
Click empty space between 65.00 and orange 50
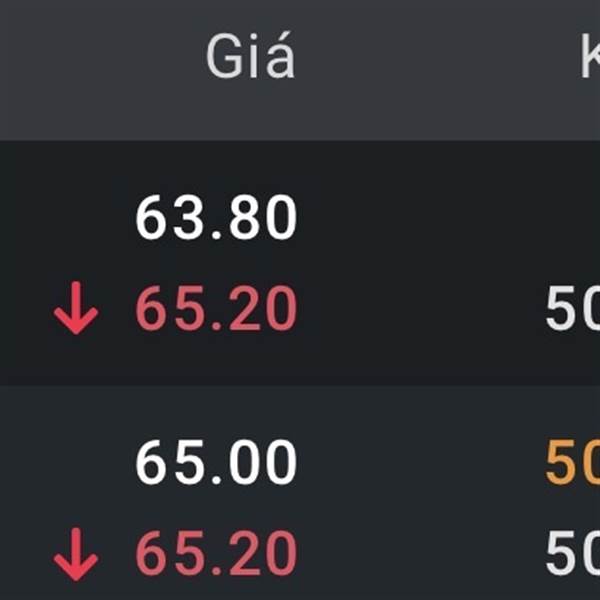tap(421, 462)
